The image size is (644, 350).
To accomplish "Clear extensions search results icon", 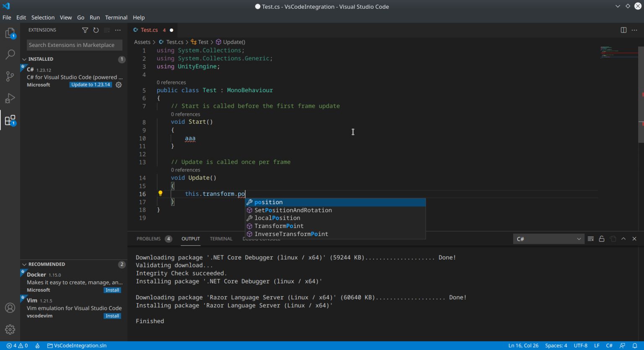I will 107,30.
